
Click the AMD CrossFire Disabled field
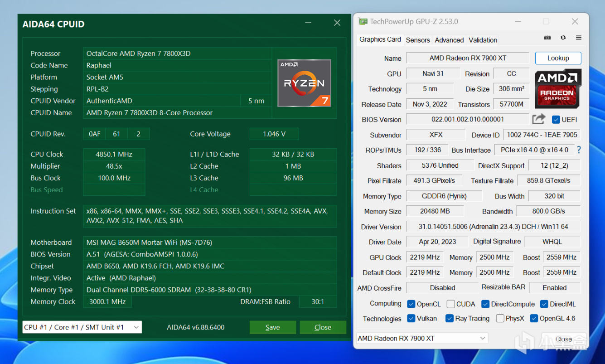point(442,287)
